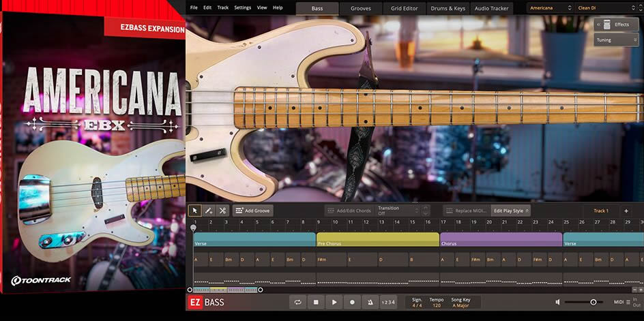Click the Add Groove button
644x321 pixels.
click(x=253, y=211)
